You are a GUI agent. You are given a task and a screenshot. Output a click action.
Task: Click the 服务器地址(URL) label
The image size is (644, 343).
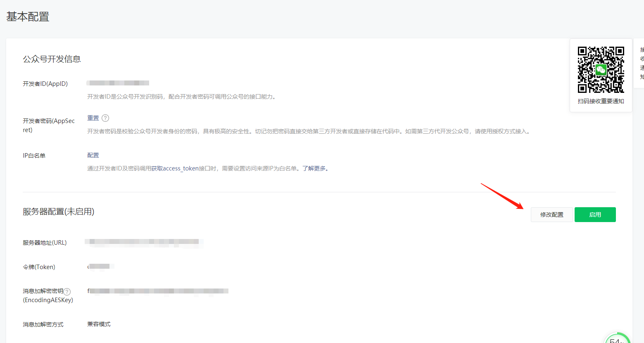tap(45, 243)
